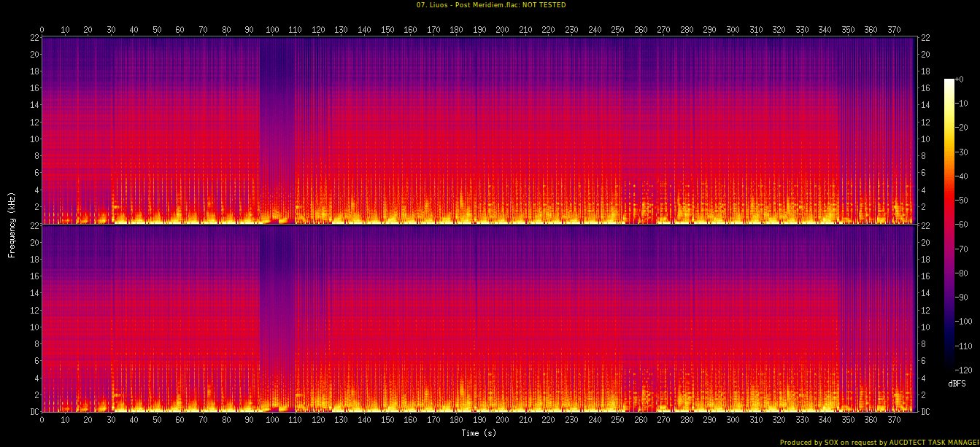Image resolution: width=980 pixels, height=447 pixels.
Task: Click the quiet dark gap in the upper channel spectrogram
Action: coord(277,109)
